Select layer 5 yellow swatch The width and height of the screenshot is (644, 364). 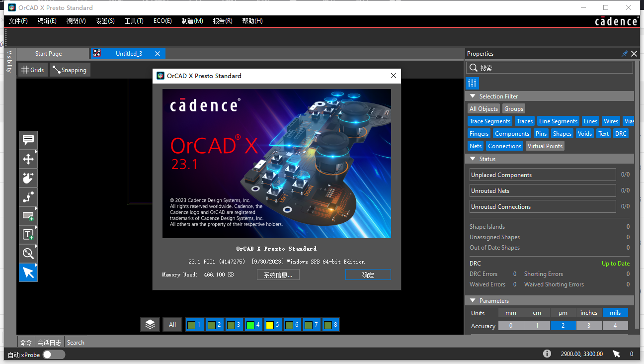pyautogui.click(x=270, y=325)
